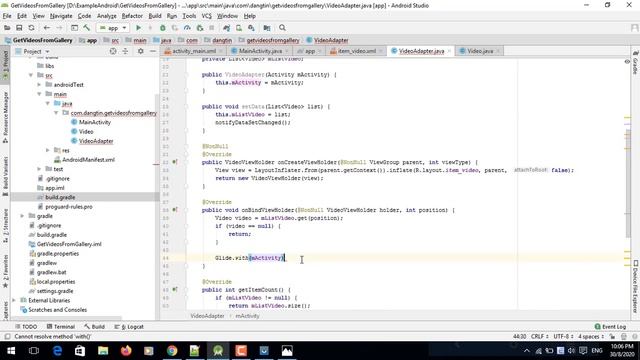
Task: Open the TODO tool window
Action: point(26,327)
